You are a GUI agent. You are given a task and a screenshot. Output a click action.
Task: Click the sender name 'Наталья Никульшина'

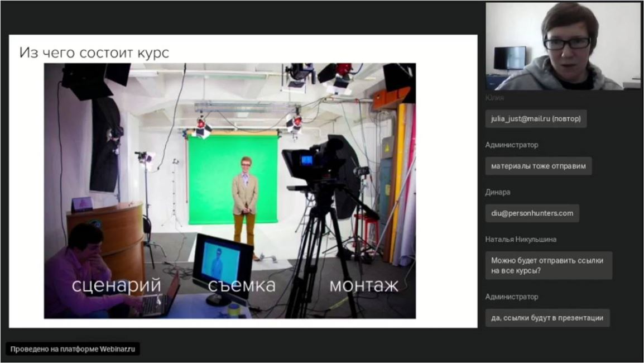520,240
